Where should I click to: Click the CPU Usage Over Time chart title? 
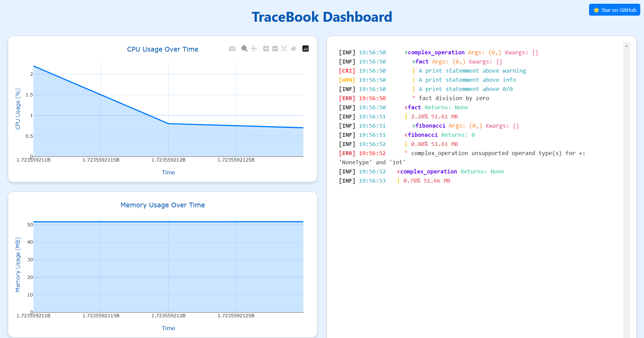(x=162, y=49)
